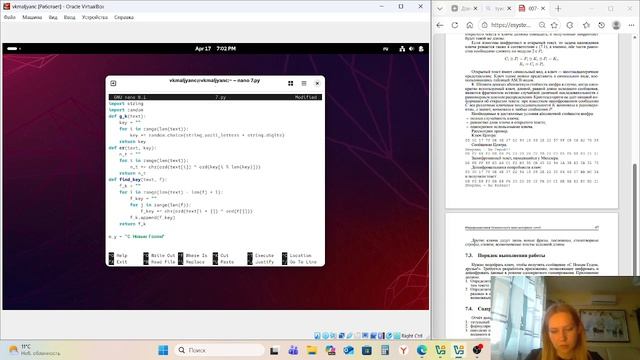640x360 pixels.
Task: Open the browser three-dots settings menu
Action: click(631, 25)
